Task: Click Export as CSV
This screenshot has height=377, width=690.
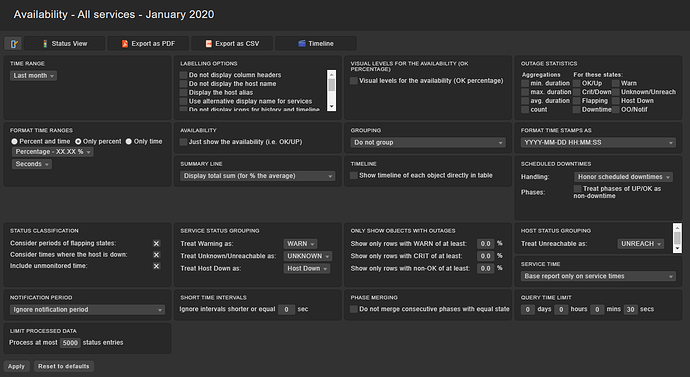Action: pos(232,44)
